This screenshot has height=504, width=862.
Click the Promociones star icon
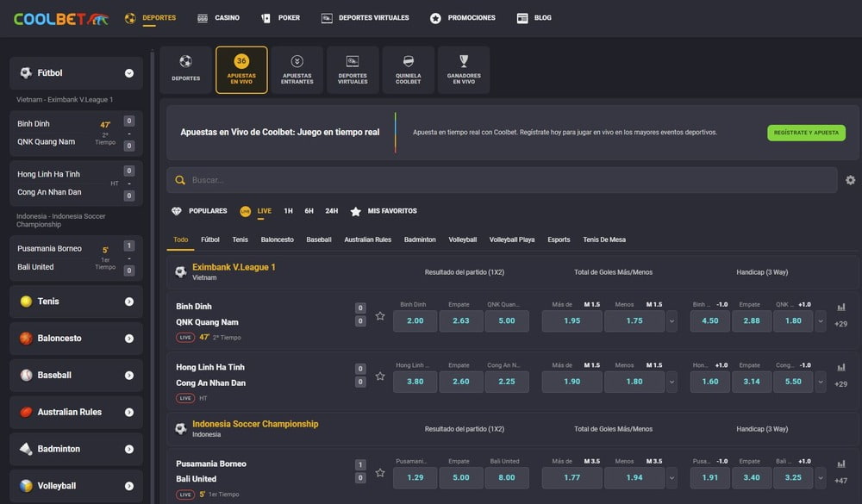[x=435, y=18]
